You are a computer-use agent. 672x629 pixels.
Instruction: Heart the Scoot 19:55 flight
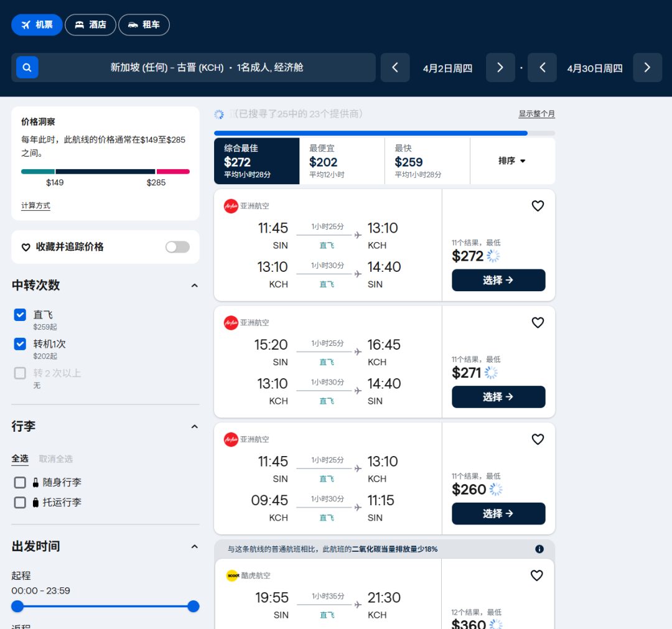(x=536, y=575)
